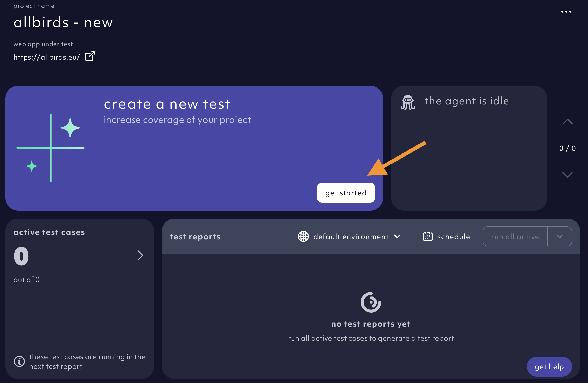588x383 pixels.
Task: Open allbirds.eu via external link icon
Action: pyautogui.click(x=90, y=56)
